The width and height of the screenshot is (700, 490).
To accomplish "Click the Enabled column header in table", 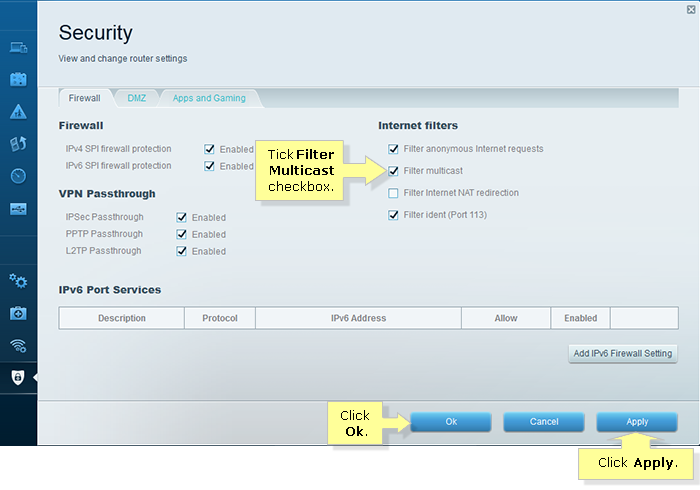I will coord(580,318).
